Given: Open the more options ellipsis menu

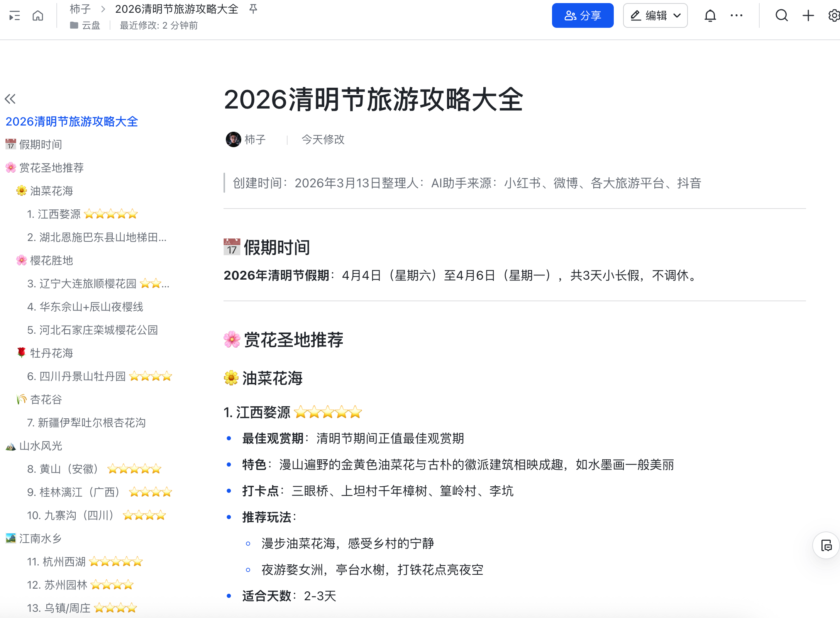Looking at the screenshot, I should [x=736, y=16].
